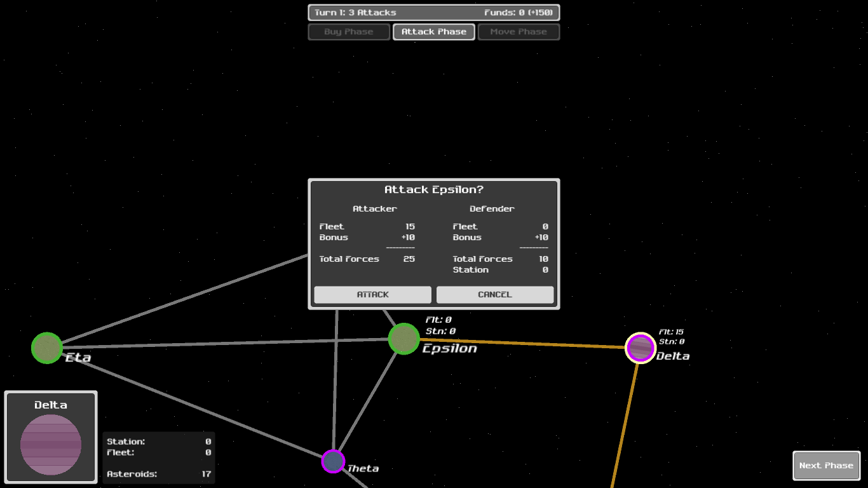Click Flt: 15 label near Delta
The width and height of the screenshot is (868, 488).
(x=671, y=332)
